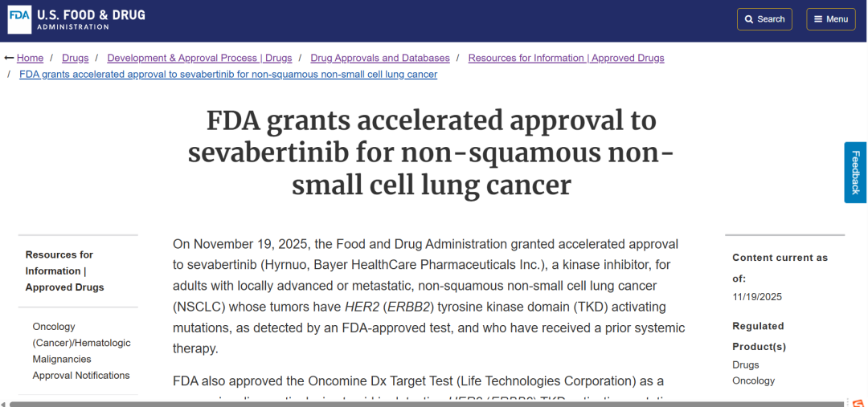Click the FDA logo in the header
The height and width of the screenshot is (407, 868).
[x=19, y=20]
